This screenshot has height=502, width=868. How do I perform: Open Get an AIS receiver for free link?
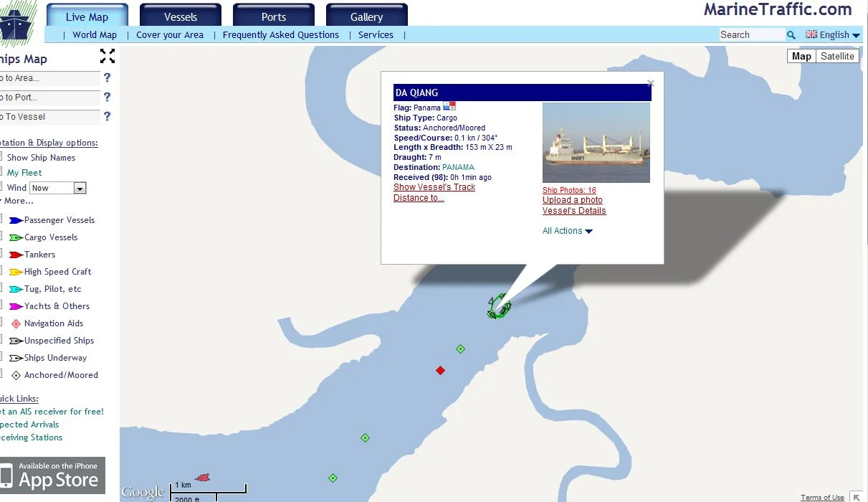click(52, 412)
